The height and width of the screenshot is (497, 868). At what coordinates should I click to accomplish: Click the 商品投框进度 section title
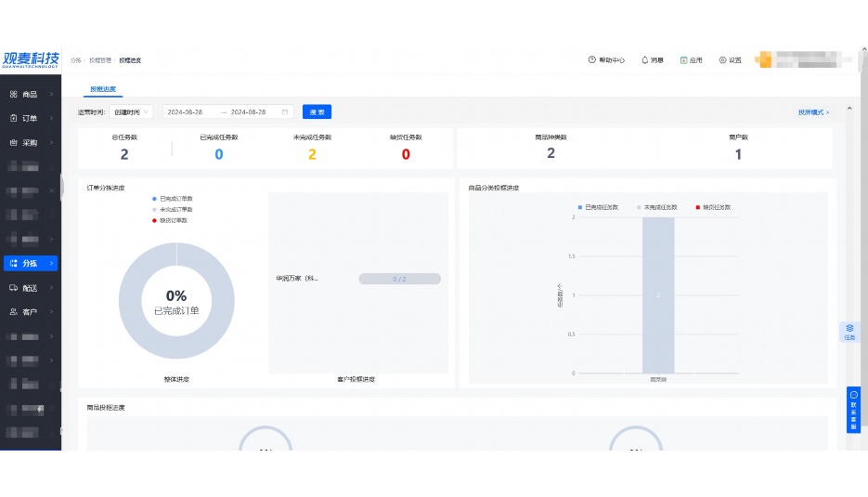pos(106,407)
